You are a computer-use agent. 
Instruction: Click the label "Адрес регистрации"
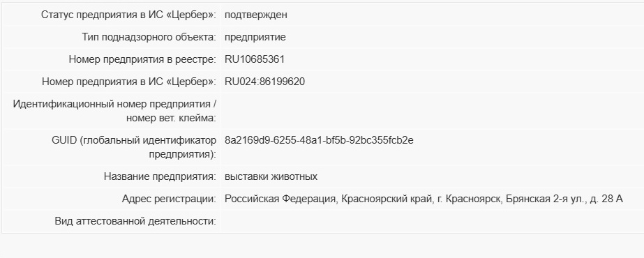pos(169,199)
